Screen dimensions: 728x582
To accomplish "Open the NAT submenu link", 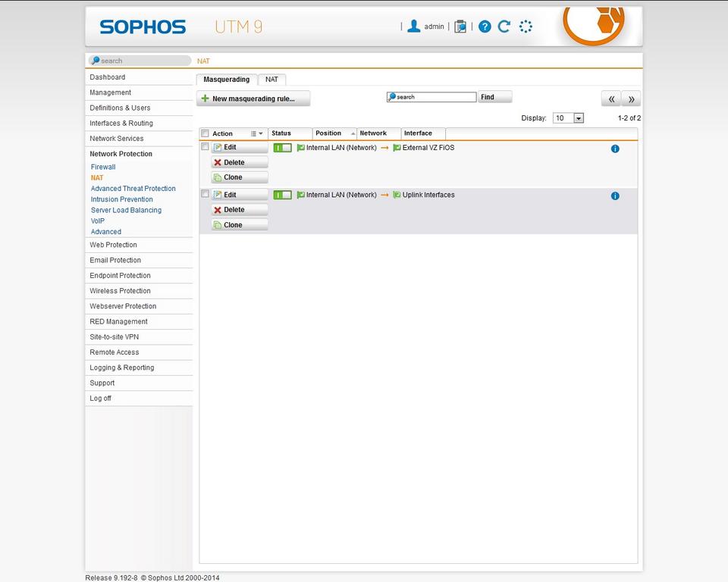I will pyautogui.click(x=97, y=178).
